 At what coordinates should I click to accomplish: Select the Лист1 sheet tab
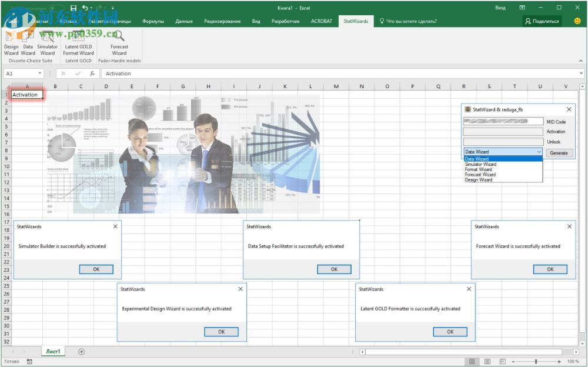pyautogui.click(x=53, y=351)
